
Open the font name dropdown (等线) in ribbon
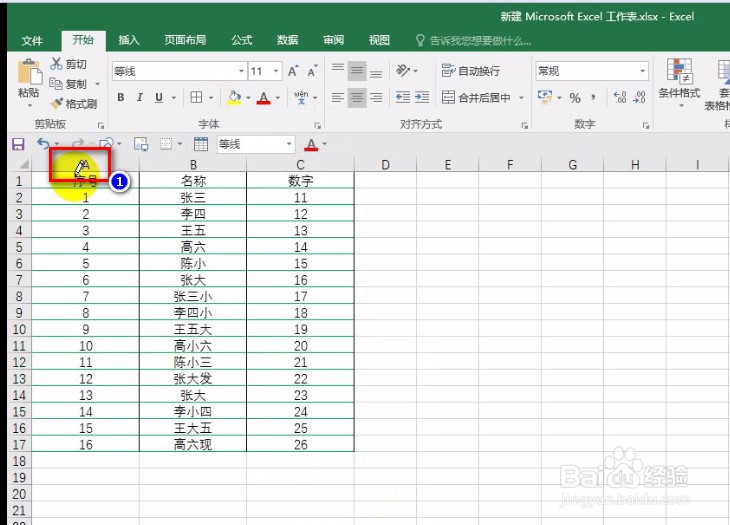[241, 71]
